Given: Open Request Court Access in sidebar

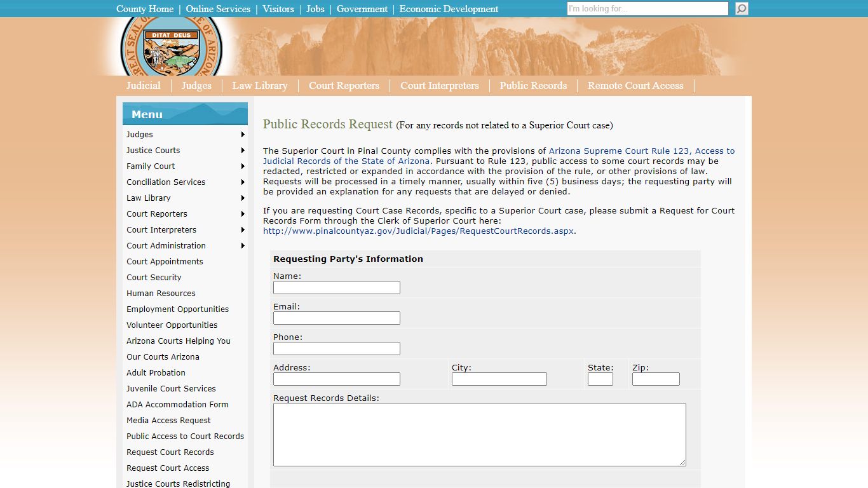Looking at the screenshot, I should point(168,468).
